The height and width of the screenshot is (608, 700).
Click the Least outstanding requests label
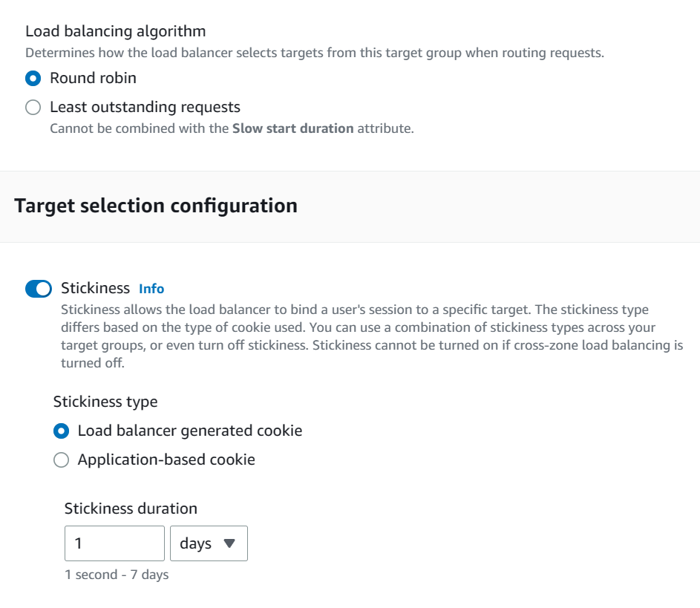[145, 108]
